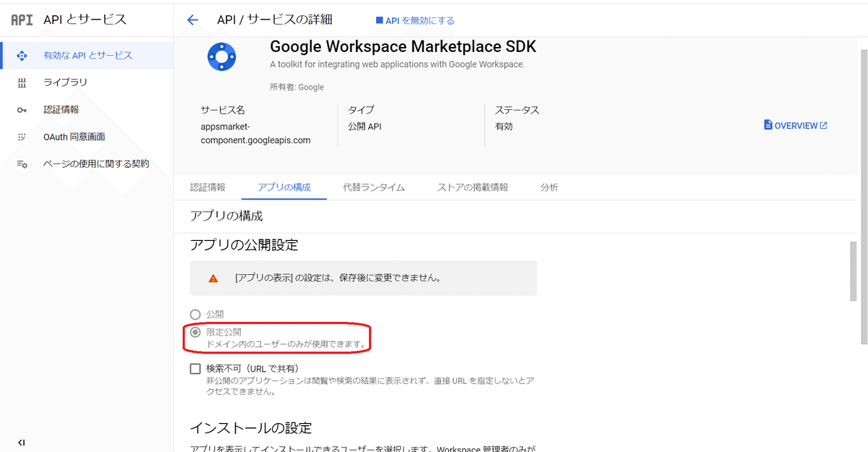The image size is (868, 452).
Task: Click the back arrow next to API / サービスの詳細
Action: click(192, 20)
